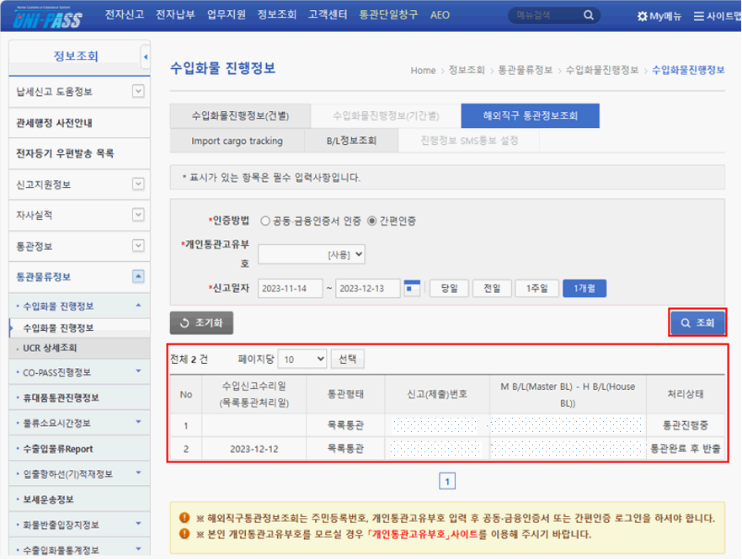Collapse 수입화물 진행정보 submenu arrow
This screenshot has height=560, width=742.
[x=138, y=306]
